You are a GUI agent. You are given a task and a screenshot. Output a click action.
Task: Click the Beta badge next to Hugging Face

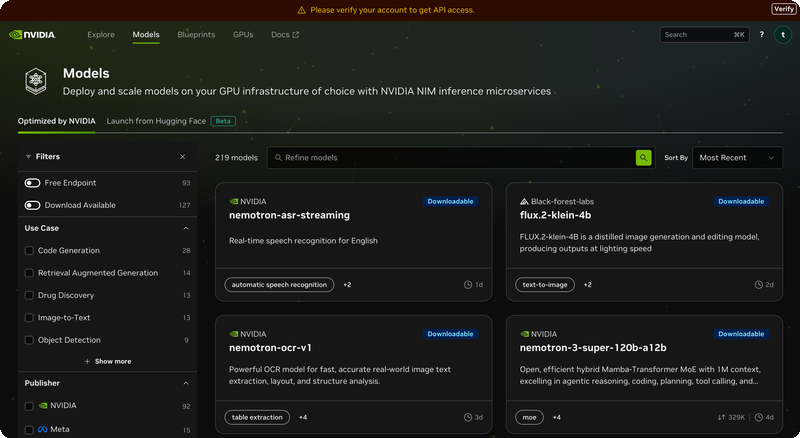[223, 121]
